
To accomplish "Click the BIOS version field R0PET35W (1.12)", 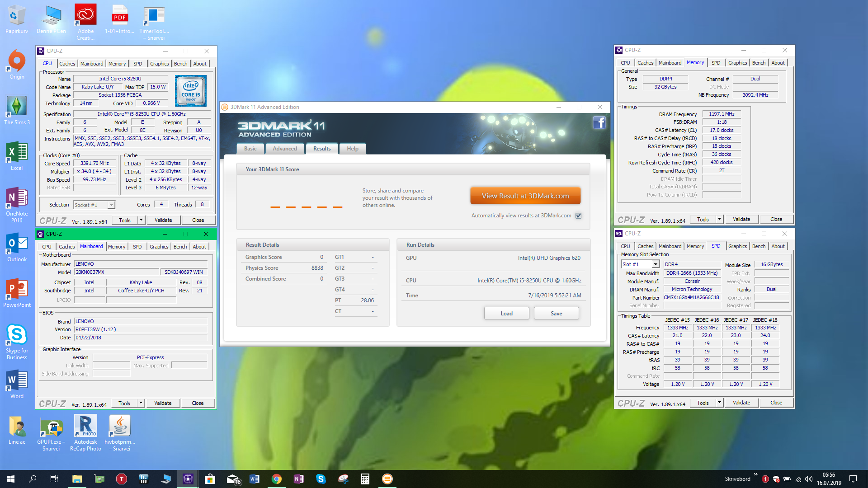I will (141, 329).
